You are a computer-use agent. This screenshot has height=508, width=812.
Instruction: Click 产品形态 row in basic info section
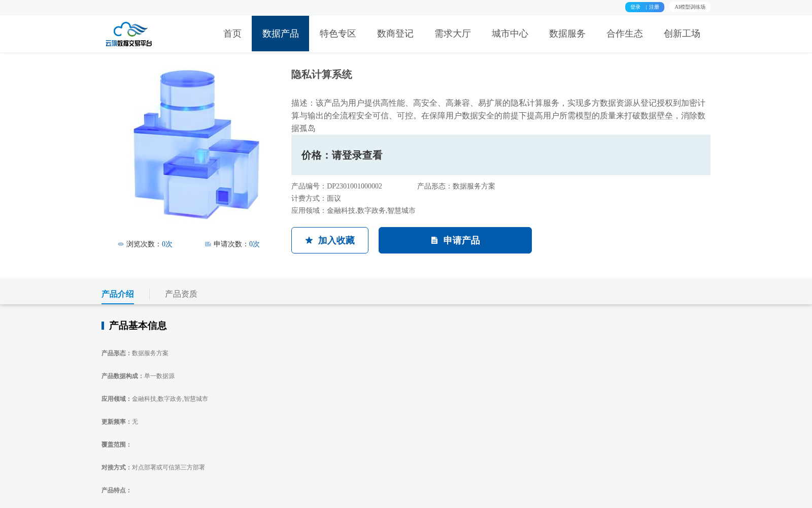coord(135,353)
